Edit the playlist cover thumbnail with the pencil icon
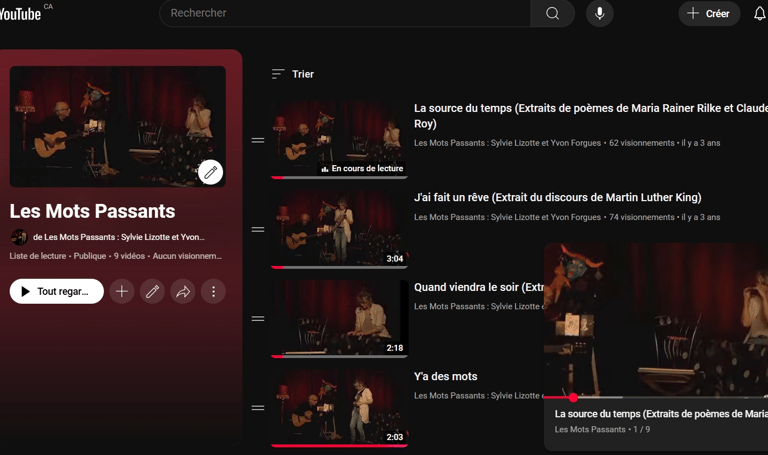This screenshot has height=455, width=768. click(211, 172)
